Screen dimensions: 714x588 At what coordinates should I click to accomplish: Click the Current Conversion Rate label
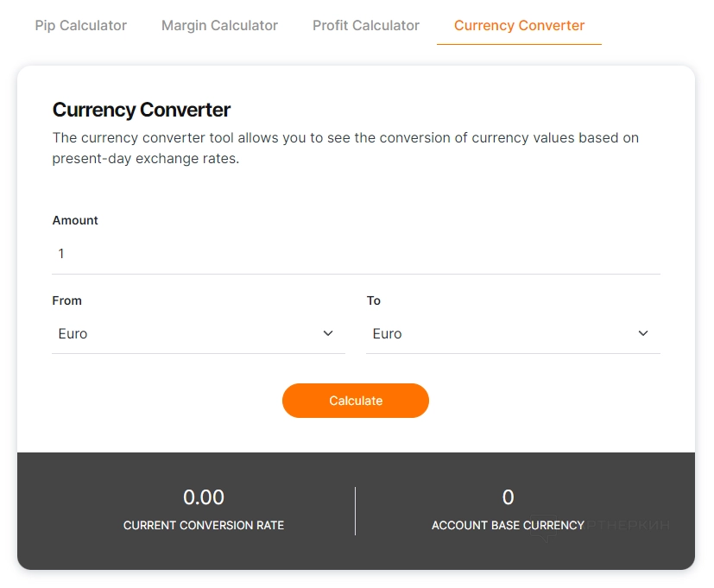pyautogui.click(x=204, y=525)
